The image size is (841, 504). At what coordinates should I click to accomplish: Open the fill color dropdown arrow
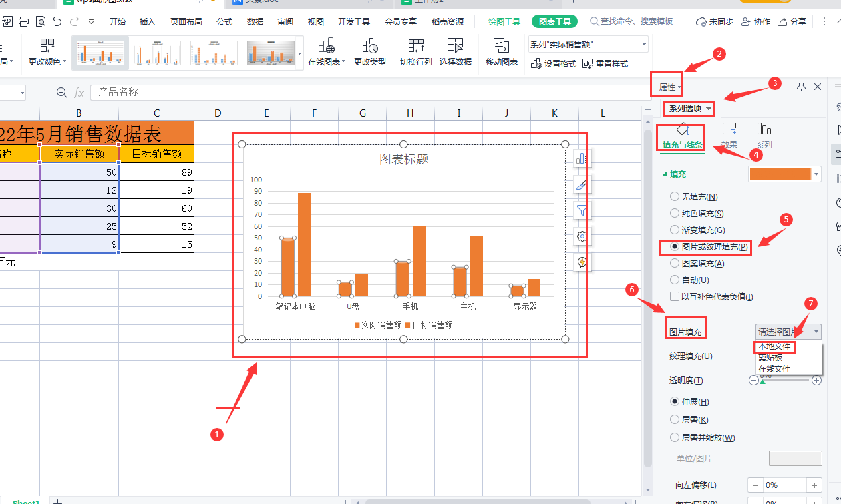tap(817, 174)
